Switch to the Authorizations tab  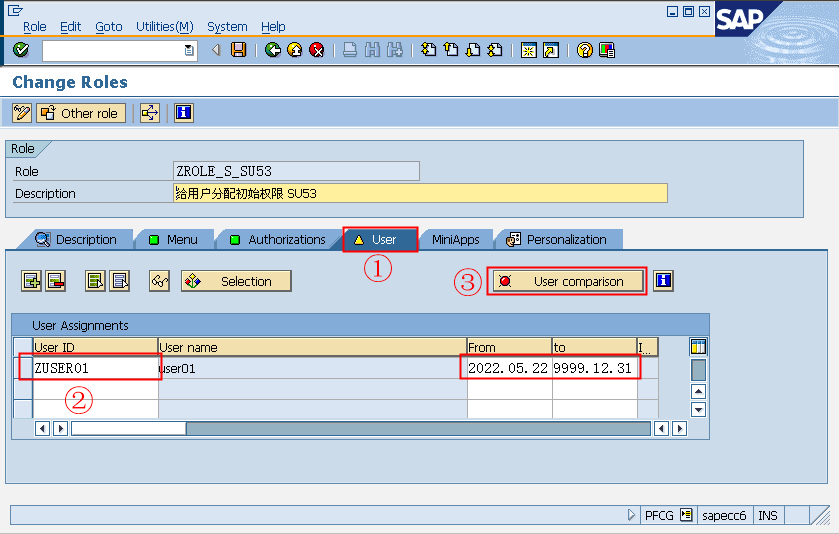click(279, 239)
